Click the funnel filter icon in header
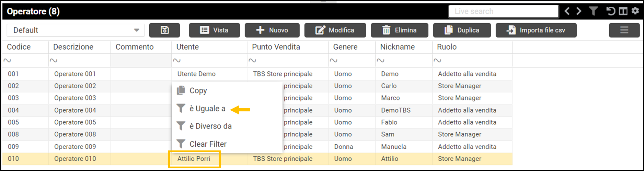 tap(593, 11)
